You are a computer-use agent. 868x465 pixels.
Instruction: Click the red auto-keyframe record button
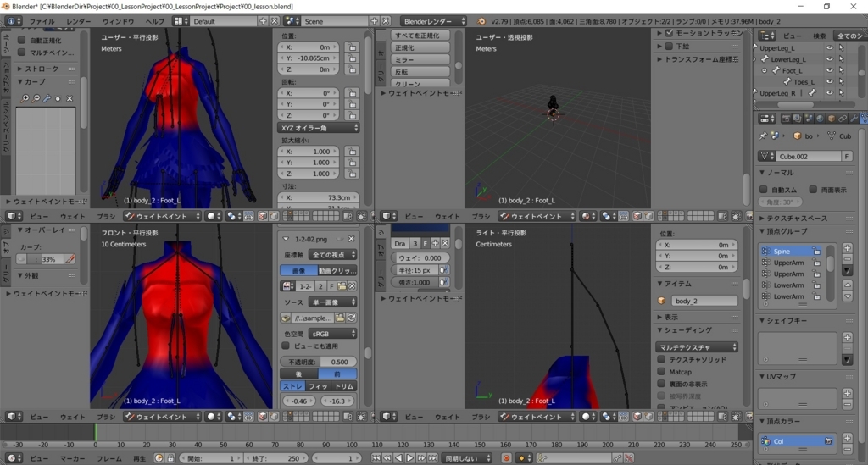click(507, 458)
